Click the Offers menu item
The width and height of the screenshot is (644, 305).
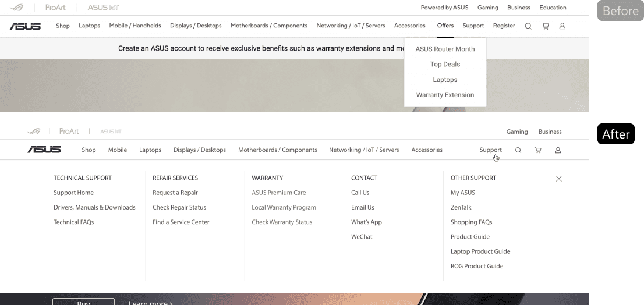pyautogui.click(x=445, y=26)
